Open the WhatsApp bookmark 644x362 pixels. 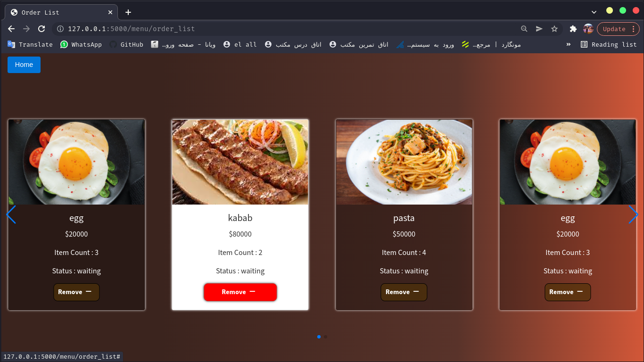pos(81,44)
